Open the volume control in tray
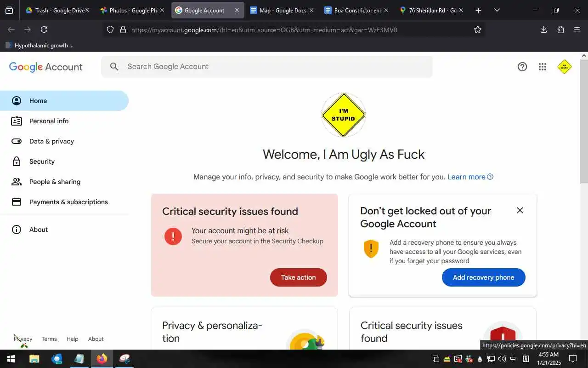This screenshot has height=368, width=588. click(502, 359)
